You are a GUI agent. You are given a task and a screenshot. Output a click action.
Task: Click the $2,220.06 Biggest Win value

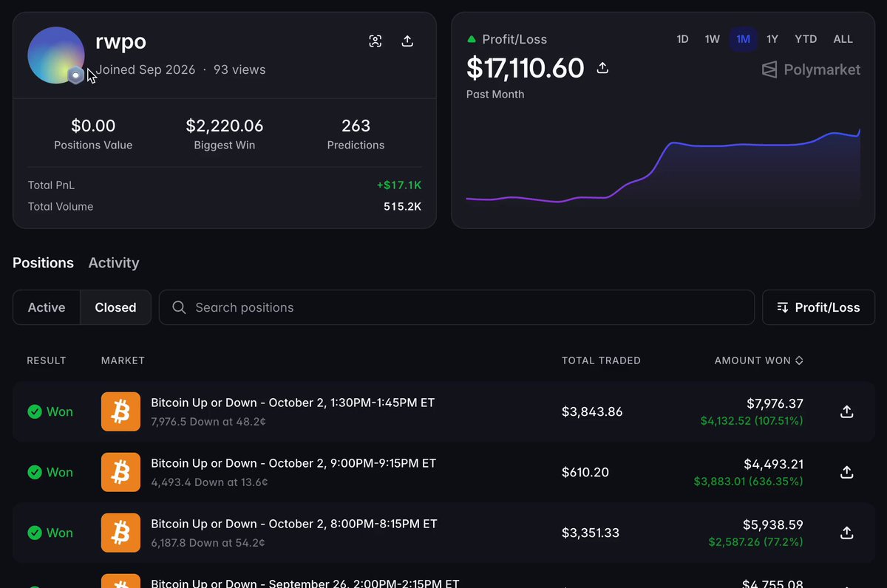225,126
